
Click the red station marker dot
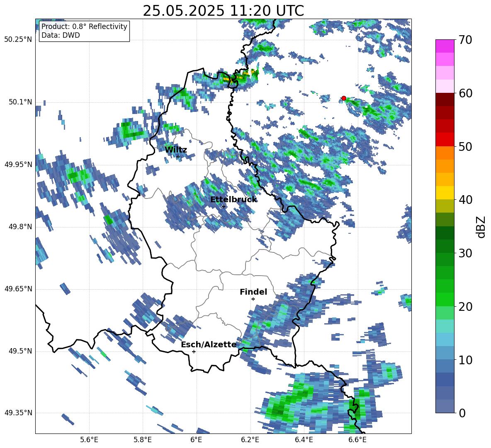(343, 98)
